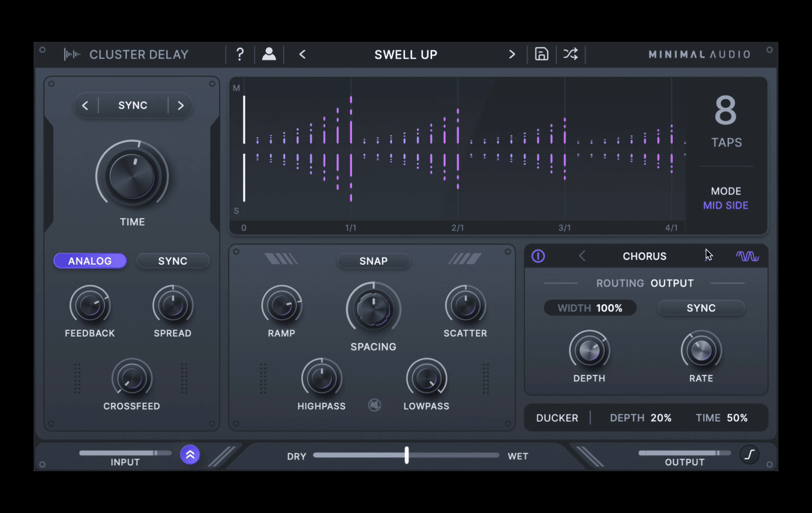The image size is (812, 513).
Task: Open the SWELL UP preset name menu
Action: (406, 55)
